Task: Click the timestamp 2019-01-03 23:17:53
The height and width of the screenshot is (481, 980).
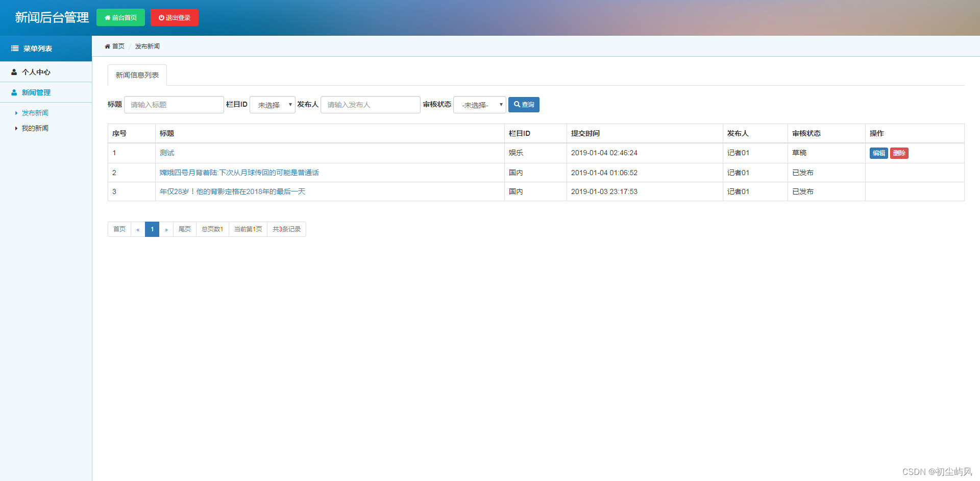Action: pyautogui.click(x=604, y=191)
